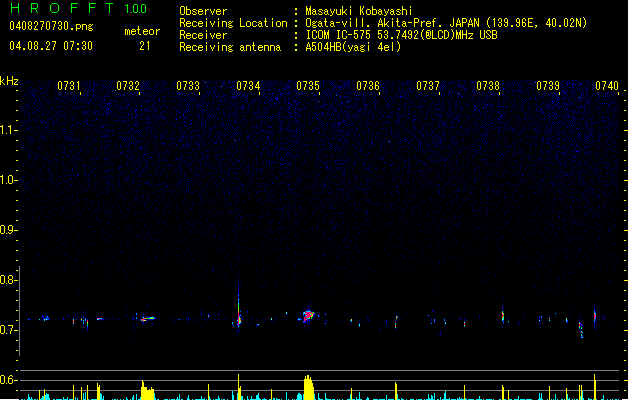Click the 0.6 kHz frequency axis label

(x=8, y=380)
